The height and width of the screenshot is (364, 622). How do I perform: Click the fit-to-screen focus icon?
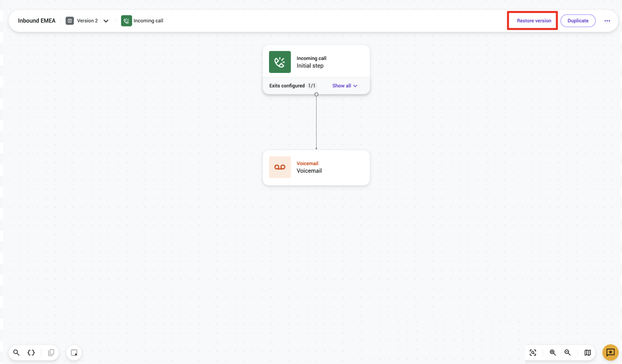pyautogui.click(x=533, y=353)
